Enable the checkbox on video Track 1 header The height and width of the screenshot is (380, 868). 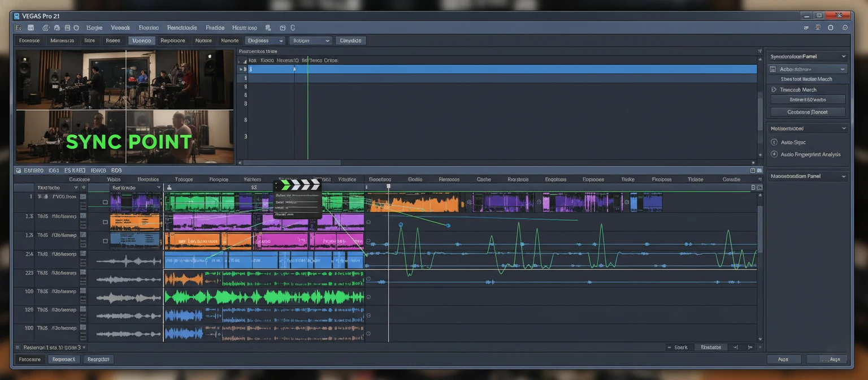click(105, 202)
